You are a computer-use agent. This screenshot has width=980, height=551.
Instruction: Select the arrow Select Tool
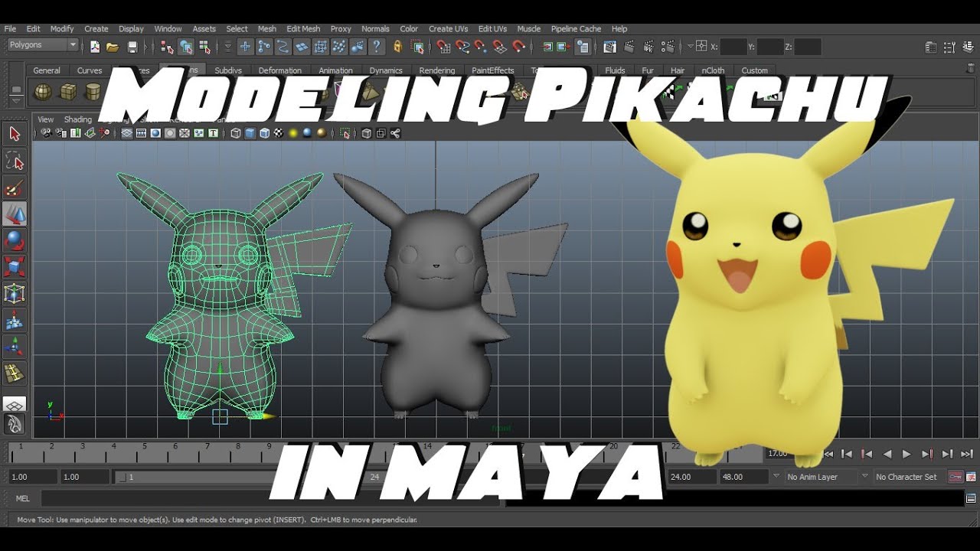coord(15,135)
